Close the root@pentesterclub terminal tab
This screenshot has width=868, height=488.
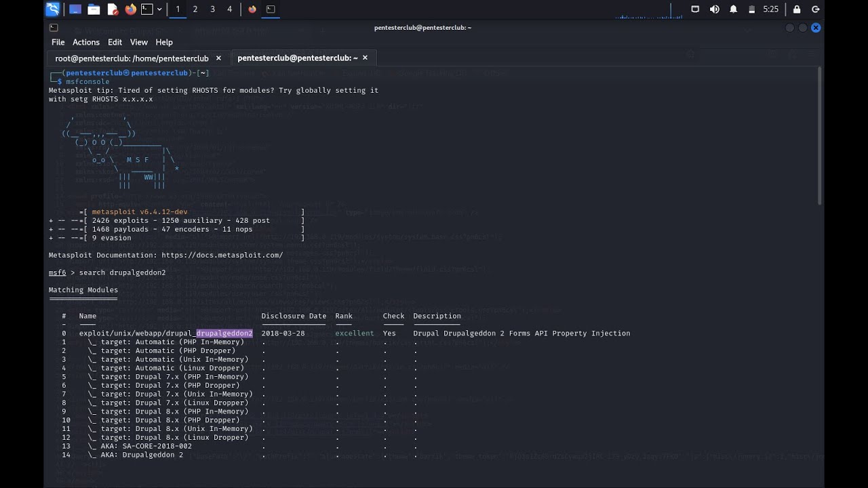[x=218, y=58]
